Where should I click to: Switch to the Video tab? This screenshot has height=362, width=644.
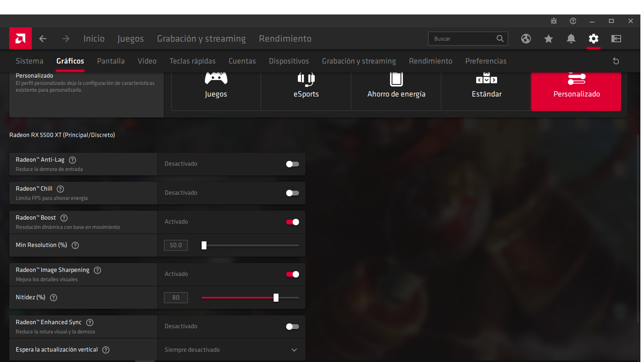coord(147,61)
